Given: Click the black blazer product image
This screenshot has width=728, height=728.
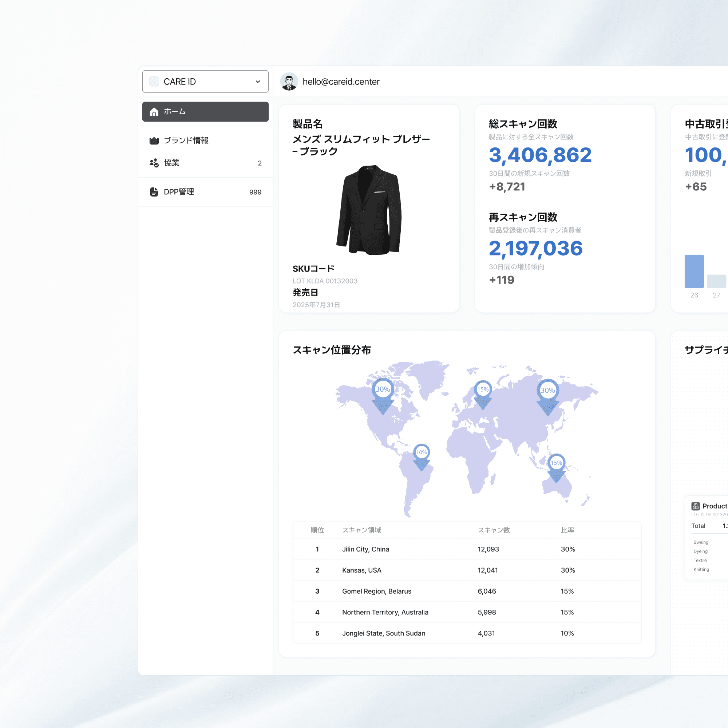Looking at the screenshot, I should (x=369, y=210).
